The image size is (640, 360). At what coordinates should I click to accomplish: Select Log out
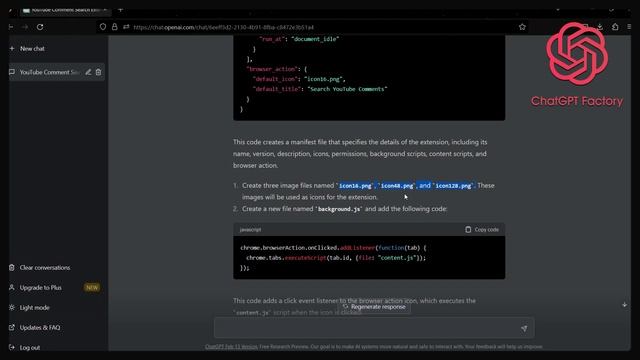pyautogui.click(x=30, y=348)
